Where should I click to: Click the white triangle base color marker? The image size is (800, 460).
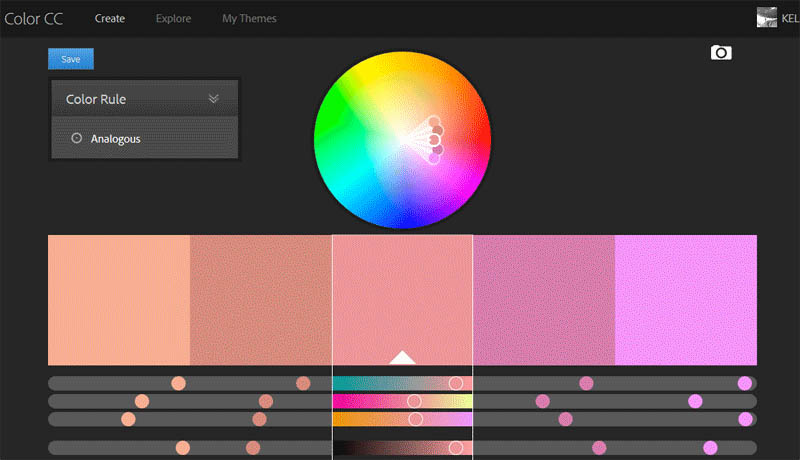[402, 357]
